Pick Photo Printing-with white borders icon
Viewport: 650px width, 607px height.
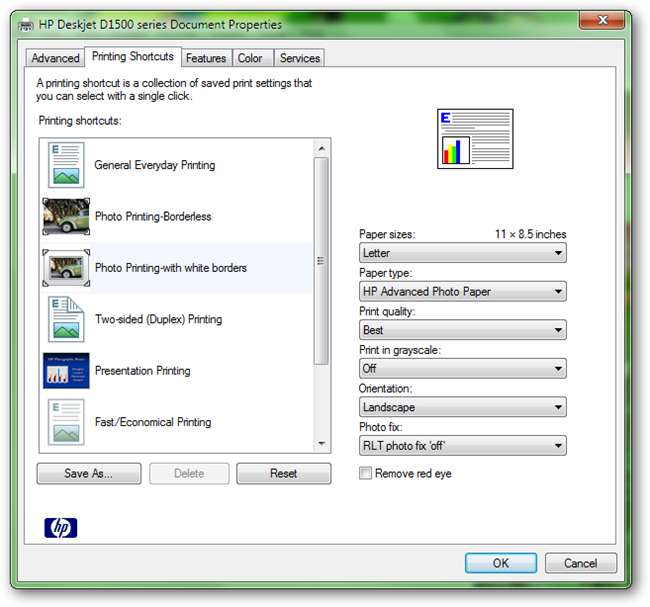coord(66,268)
